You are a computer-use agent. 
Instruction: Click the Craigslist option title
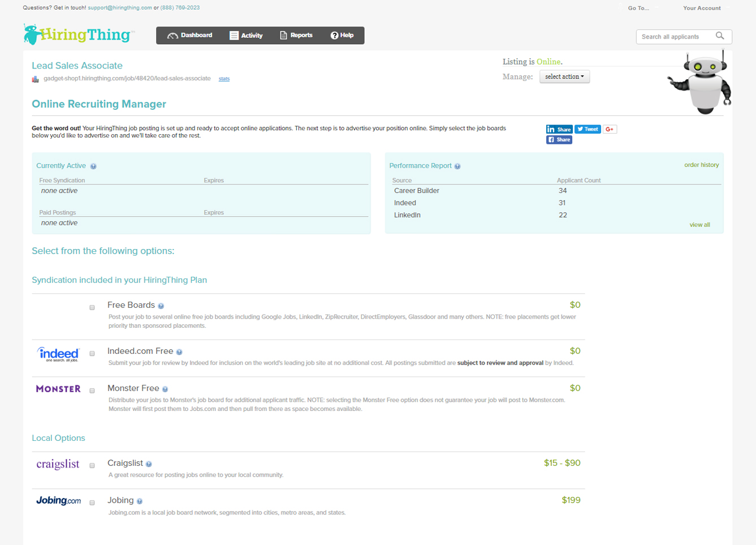tap(125, 463)
